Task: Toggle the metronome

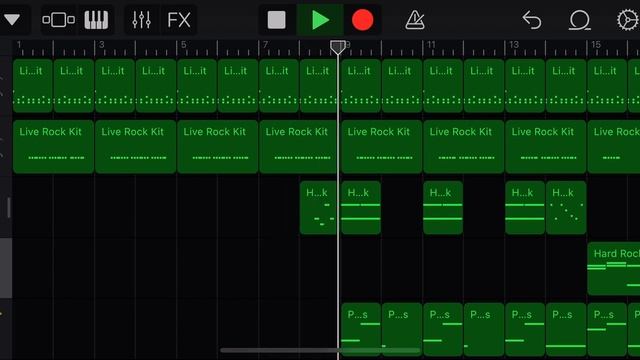Action: click(x=415, y=20)
